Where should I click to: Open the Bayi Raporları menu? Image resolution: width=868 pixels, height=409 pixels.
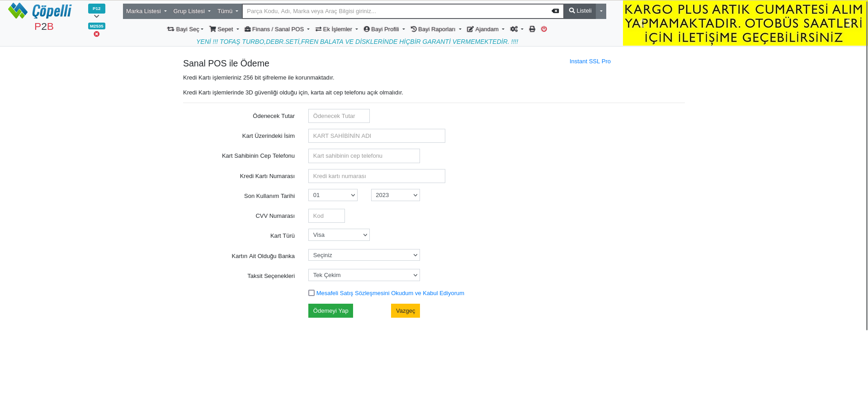coord(436,29)
